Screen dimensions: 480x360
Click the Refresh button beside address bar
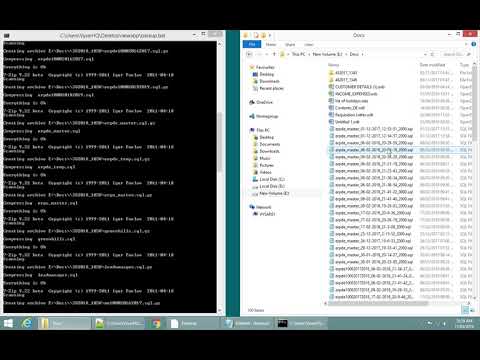432,54
